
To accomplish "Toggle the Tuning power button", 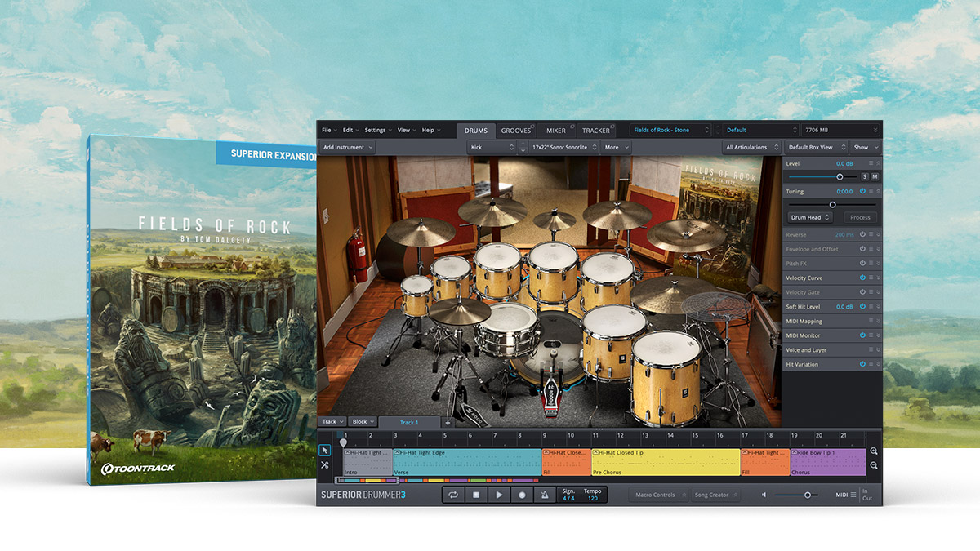I will [x=862, y=192].
